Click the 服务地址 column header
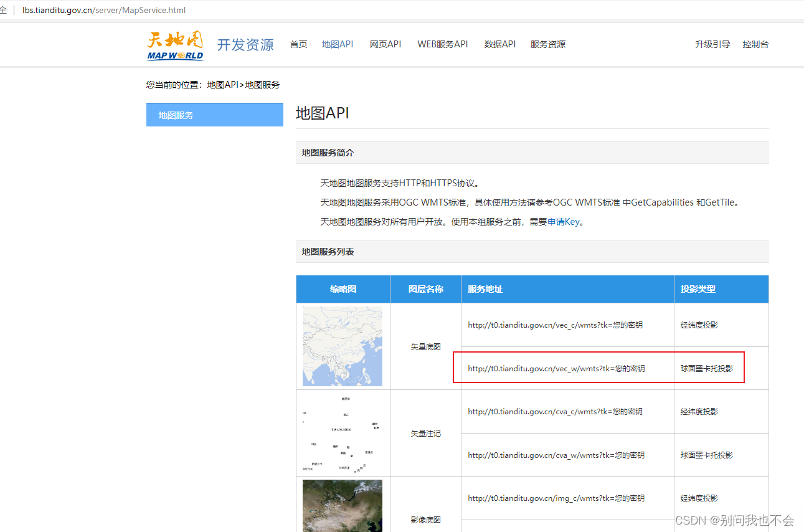 coord(567,289)
